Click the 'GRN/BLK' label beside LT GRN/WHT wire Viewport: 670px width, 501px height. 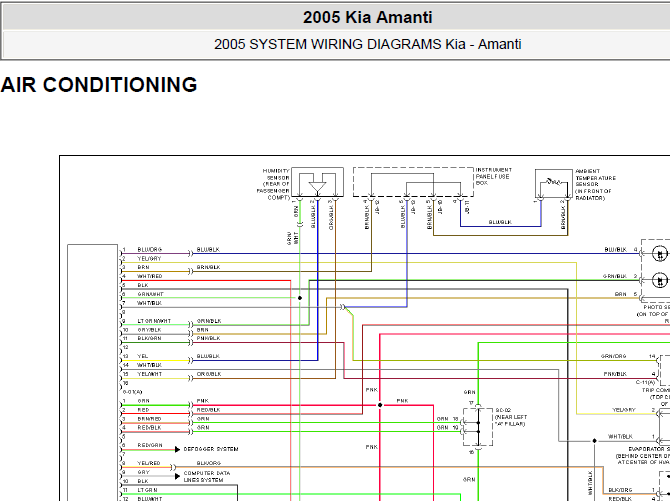209,321
